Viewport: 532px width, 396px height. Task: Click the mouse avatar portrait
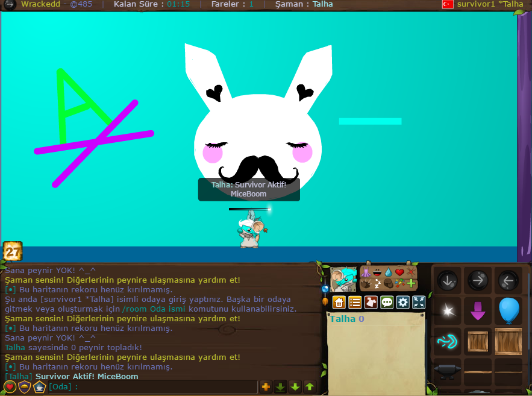pyautogui.click(x=343, y=280)
